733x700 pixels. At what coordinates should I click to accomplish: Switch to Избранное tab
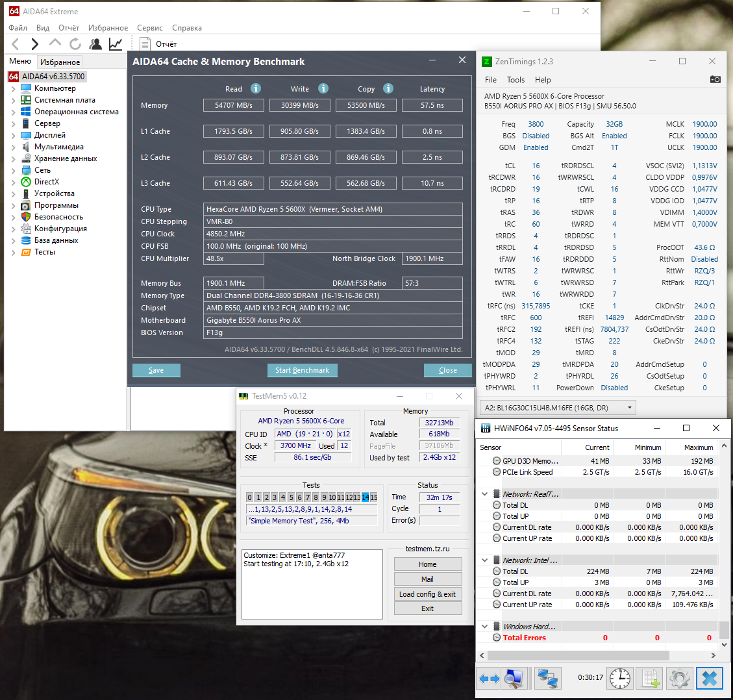coord(60,62)
